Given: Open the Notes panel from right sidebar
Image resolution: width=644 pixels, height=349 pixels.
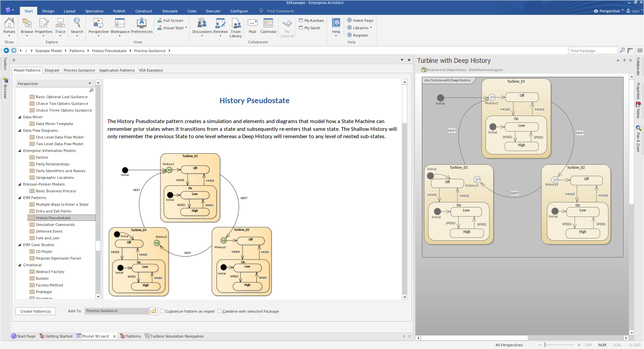Looking at the screenshot, I should pos(638,108).
